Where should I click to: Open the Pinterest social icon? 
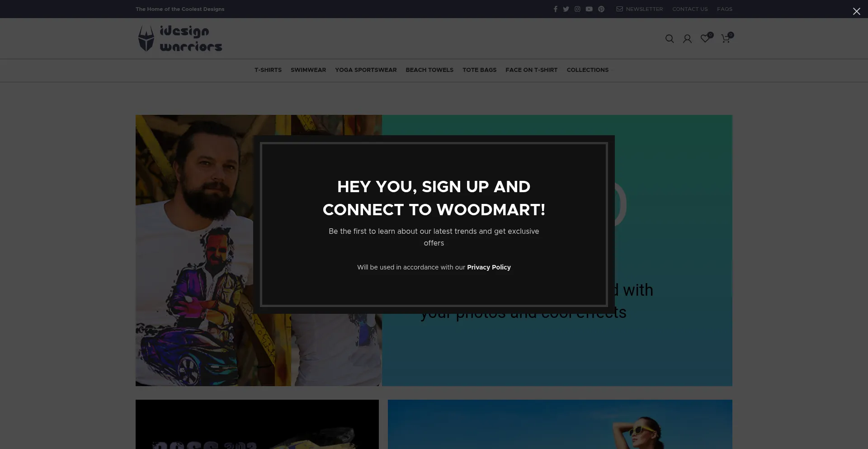click(x=601, y=9)
